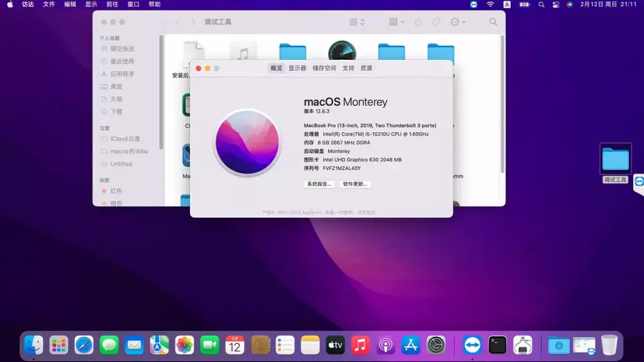Image resolution: width=644 pixels, height=362 pixels.
Task: Open Launchpad in the Dock
Action: coord(58,345)
